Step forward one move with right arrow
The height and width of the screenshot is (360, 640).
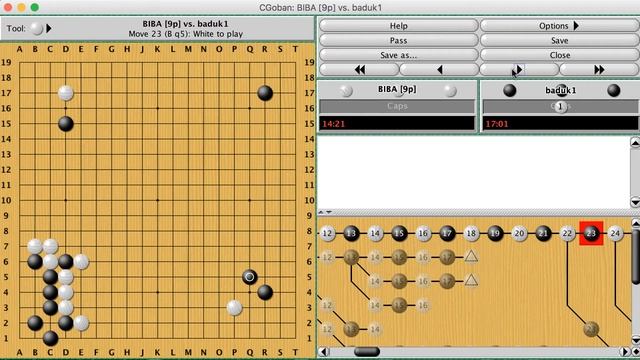point(519,70)
